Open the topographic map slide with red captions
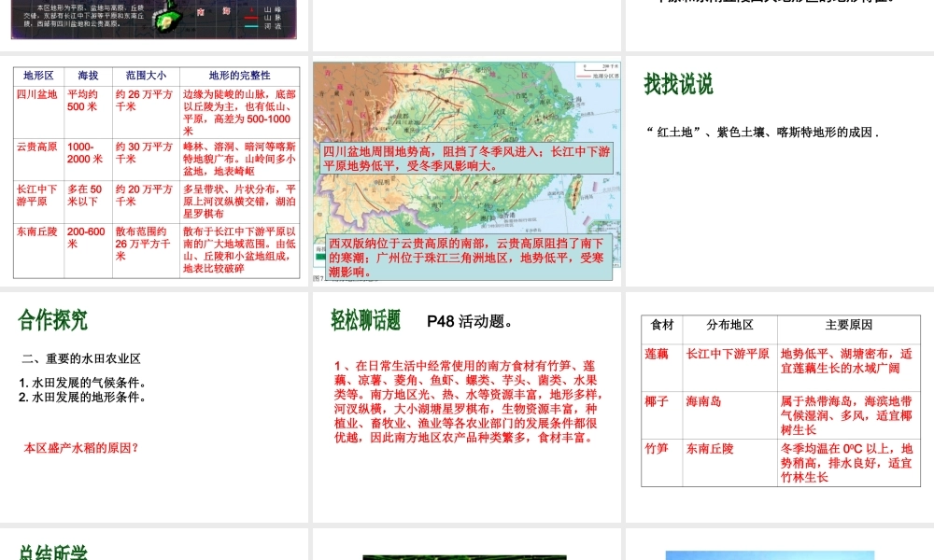Screen dimensions: 934x560 click(x=466, y=171)
